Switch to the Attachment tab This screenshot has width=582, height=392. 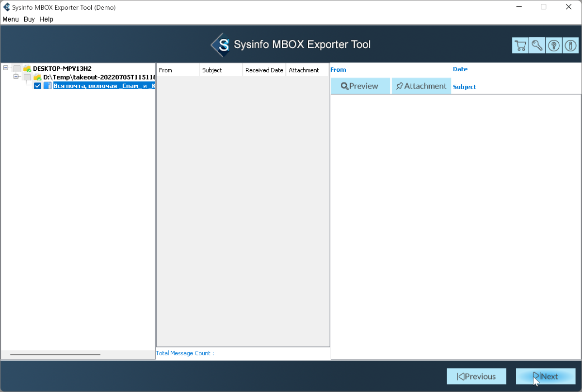421,86
